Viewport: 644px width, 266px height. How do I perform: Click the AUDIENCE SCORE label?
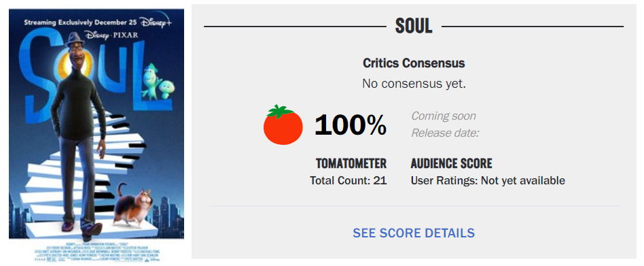pyautogui.click(x=451, y=164)
